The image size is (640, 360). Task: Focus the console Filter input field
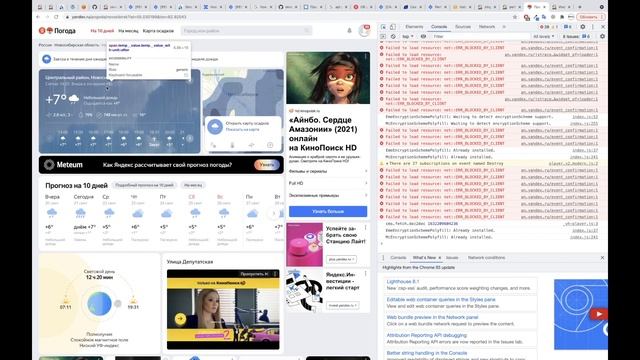click(x=480, y=36)
